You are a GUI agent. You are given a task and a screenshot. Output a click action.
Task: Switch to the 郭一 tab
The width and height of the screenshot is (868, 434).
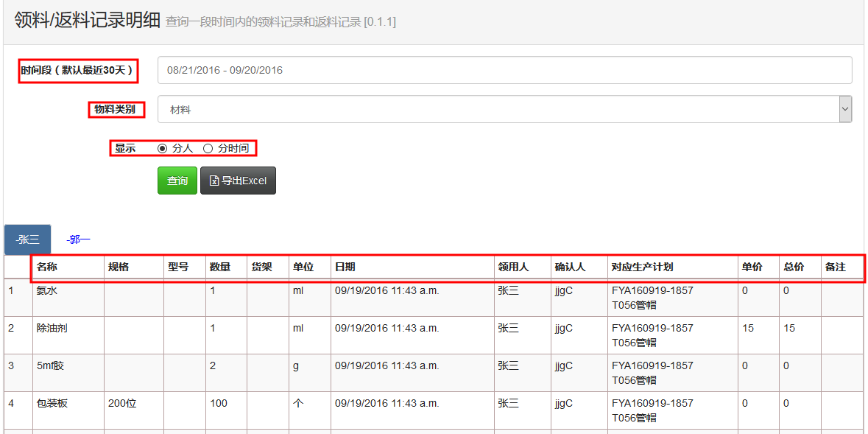click(78, 239)
